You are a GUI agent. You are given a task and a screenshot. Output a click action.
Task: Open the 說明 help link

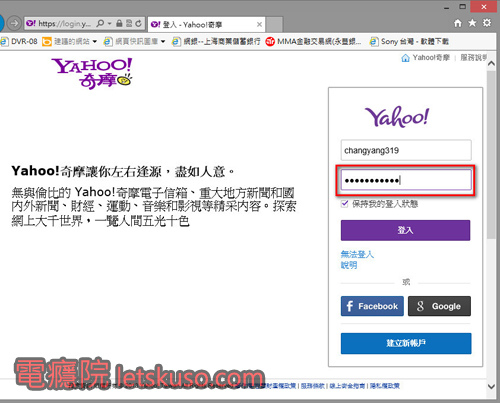tap(349, 265)
